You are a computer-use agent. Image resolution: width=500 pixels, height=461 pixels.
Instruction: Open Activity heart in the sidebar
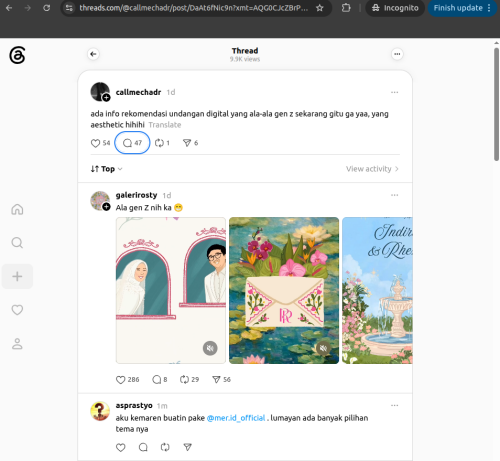click(17, 310)
